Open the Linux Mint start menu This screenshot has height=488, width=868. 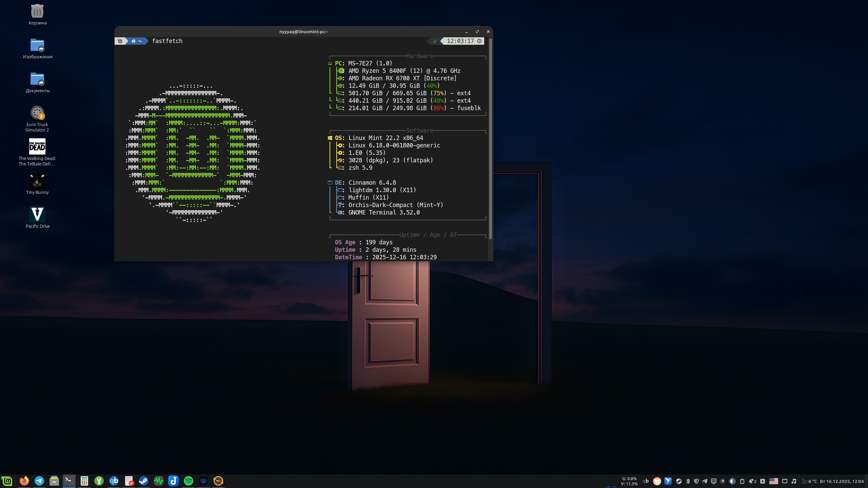7,481
